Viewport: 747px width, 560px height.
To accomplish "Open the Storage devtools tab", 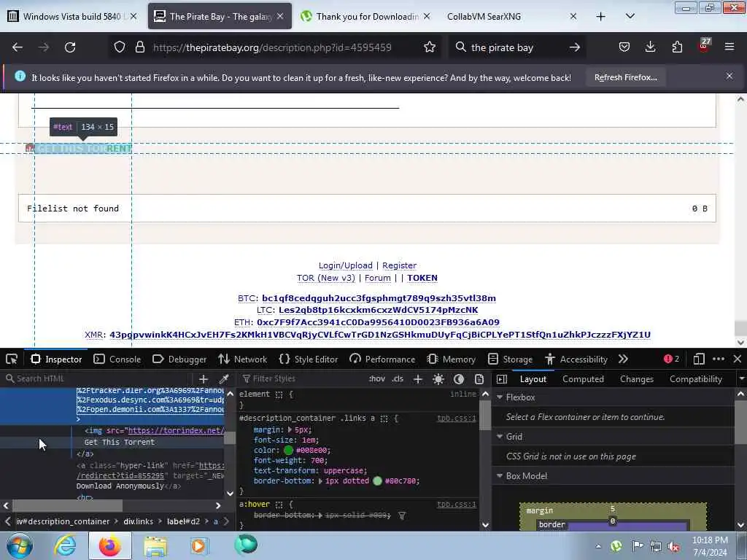I will click(510, 359).
